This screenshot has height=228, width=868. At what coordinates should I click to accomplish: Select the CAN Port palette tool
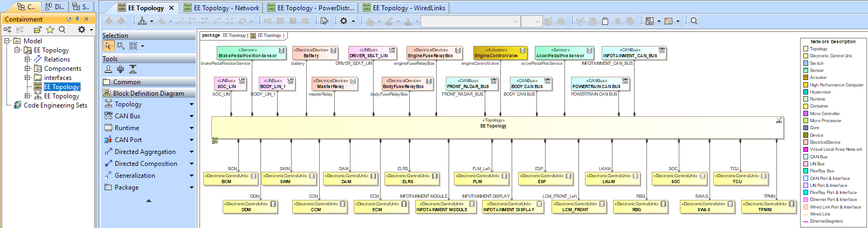point(128,140)
